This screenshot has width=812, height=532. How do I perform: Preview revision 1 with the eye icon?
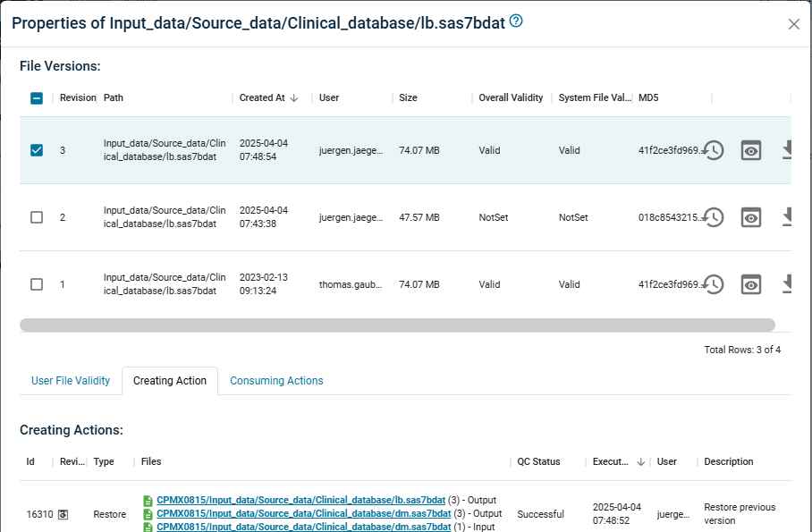pyautogui.click(x=751, y=284)
